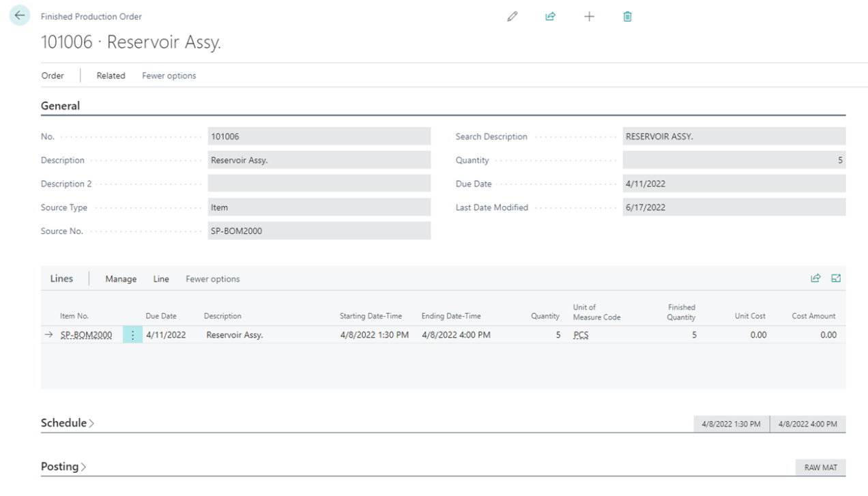Click the pencil edit icon
This screenshot has height=496, width=868.
(512, 16)
